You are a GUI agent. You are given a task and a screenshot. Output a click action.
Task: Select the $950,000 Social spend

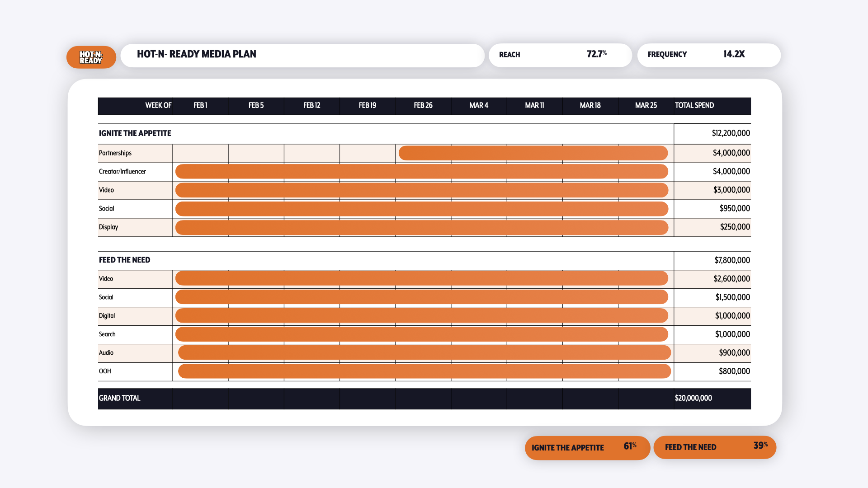click(x=735, y=209)
